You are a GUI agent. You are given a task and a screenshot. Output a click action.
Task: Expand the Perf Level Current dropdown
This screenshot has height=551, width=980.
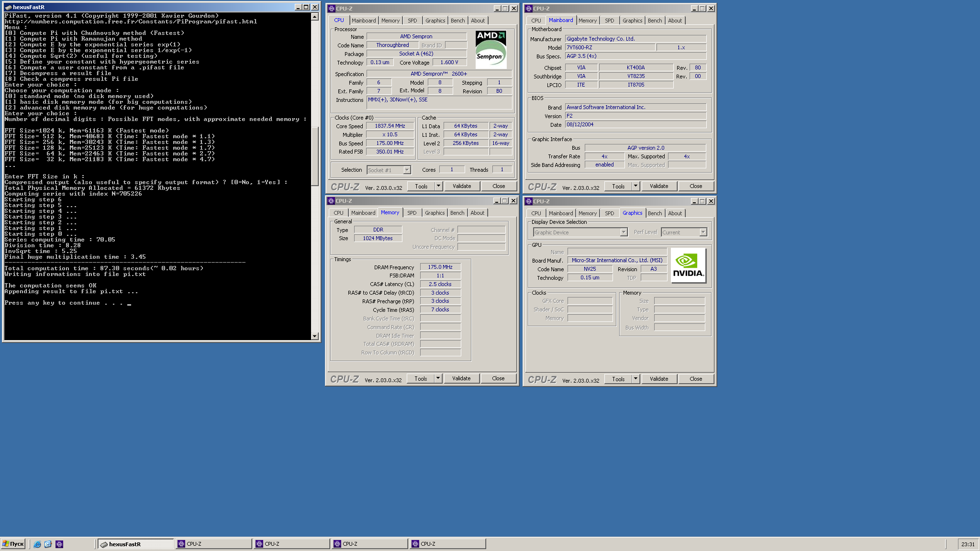[x=703, y=232]
